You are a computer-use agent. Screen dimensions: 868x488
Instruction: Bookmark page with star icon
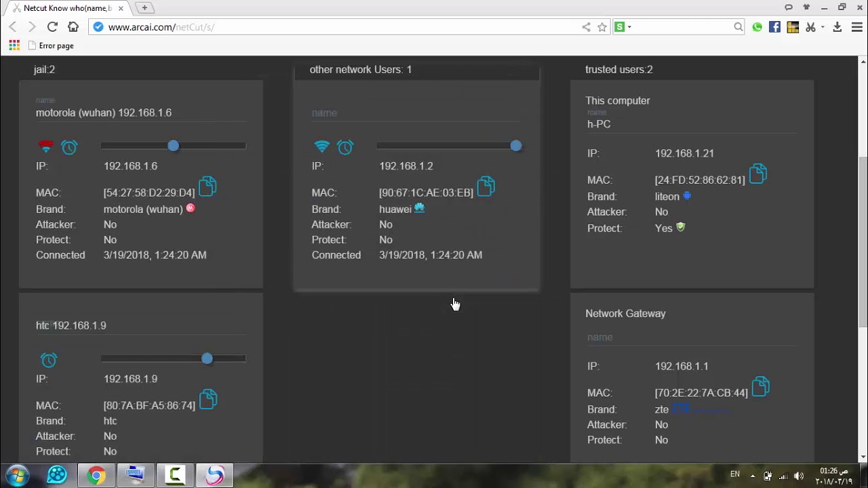[602, 27]
